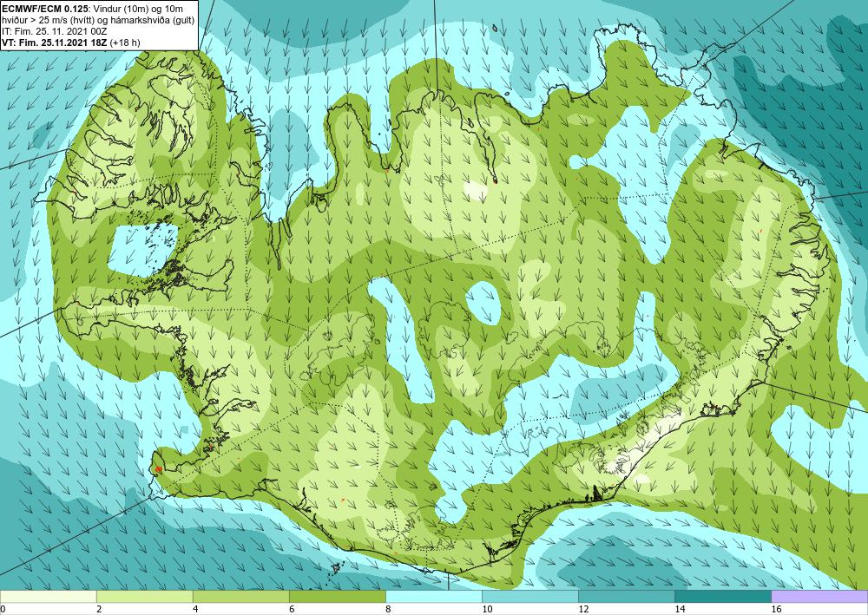Click the legend scale label 6
Screen dimensions: 868x615
tap(292, 610)
